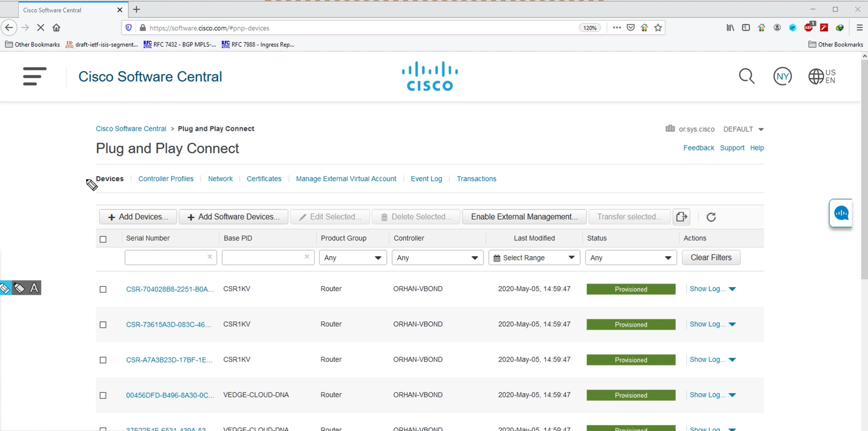Screen dimensions: 868x431
Task: Click the refresh devices table icon
Action: point(711,217)
